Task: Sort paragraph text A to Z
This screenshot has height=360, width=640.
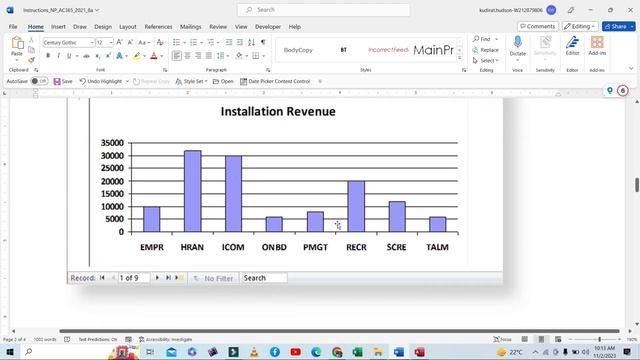Action: click(251, 42)
